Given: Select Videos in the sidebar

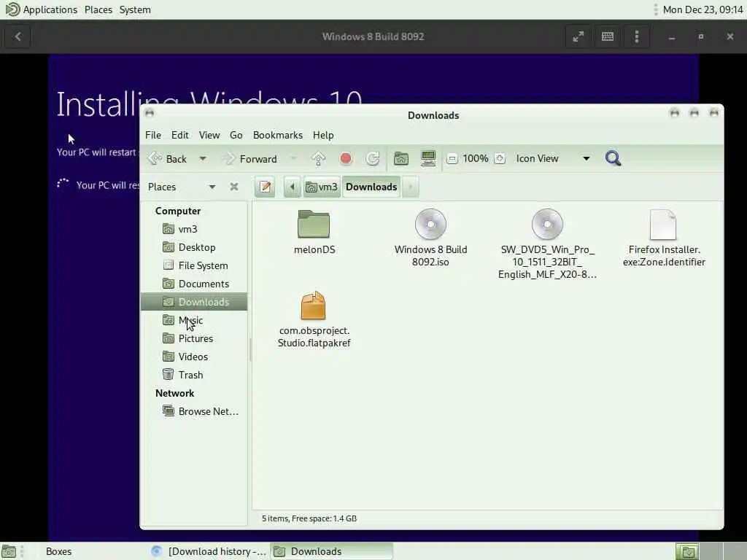Looking at the screenshot, I should pos(194,357).
